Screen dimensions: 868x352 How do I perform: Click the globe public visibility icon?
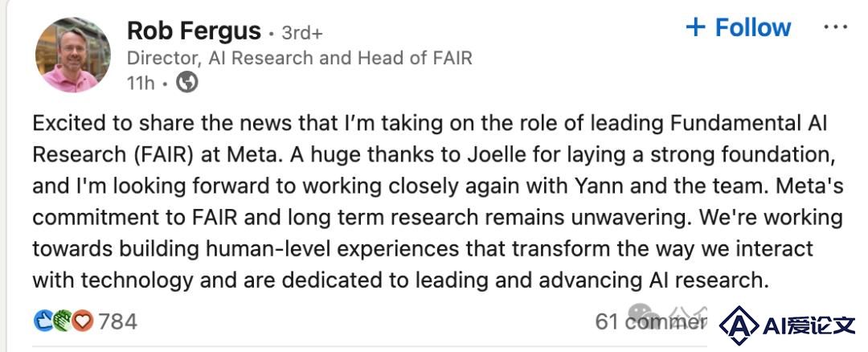point(186,83)
